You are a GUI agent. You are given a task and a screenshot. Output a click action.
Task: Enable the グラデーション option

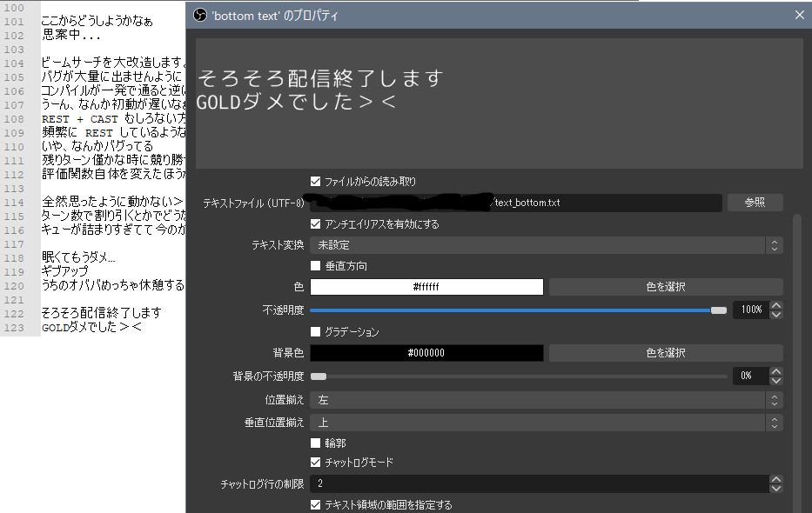(316, 331)
